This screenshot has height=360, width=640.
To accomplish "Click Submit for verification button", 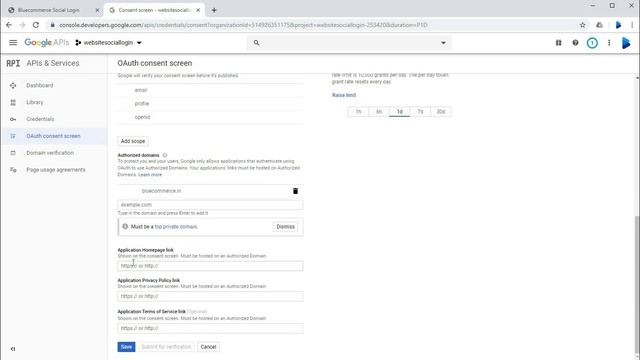I will [x=166, y=347].
